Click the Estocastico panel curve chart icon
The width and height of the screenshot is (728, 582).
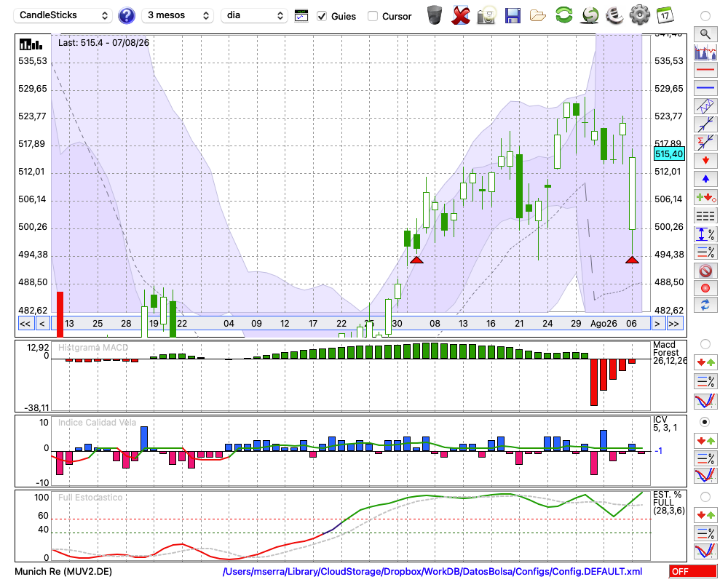(x=705, y=551)
